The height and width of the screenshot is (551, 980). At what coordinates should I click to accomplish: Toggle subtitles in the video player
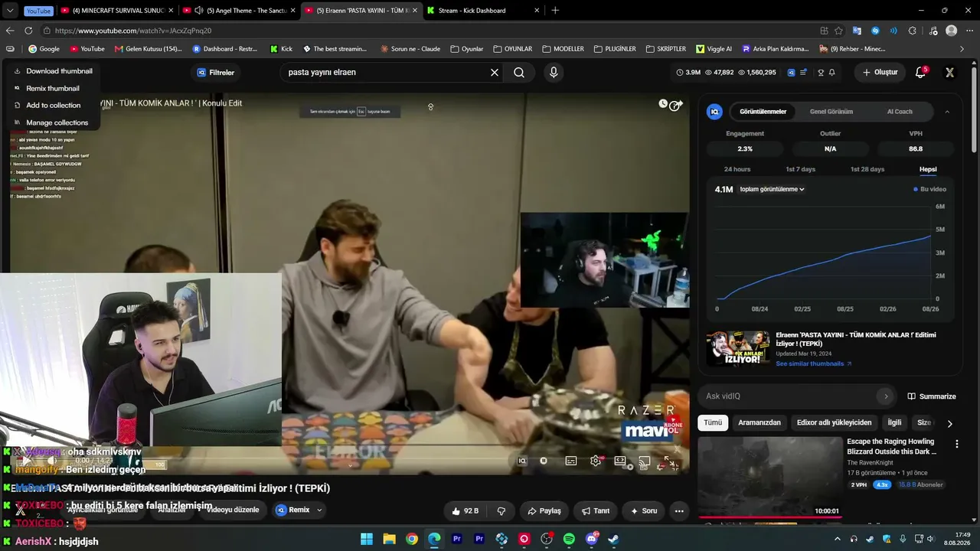571,461
